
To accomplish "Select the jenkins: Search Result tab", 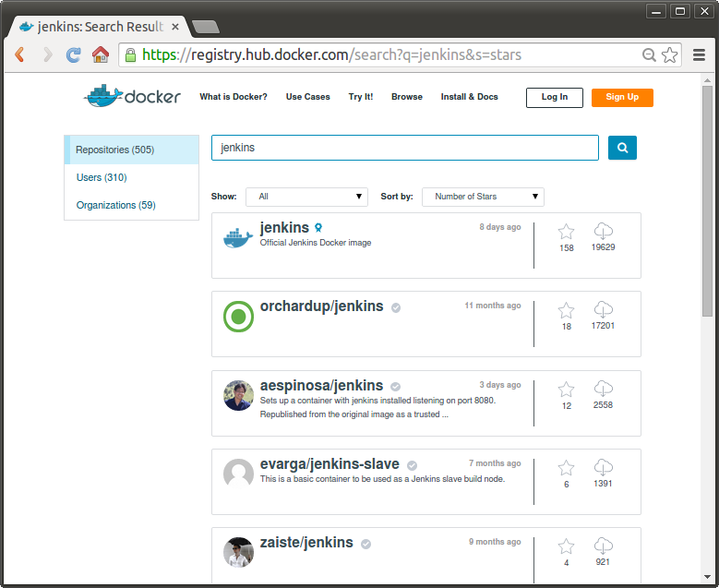I will point(97,27).
